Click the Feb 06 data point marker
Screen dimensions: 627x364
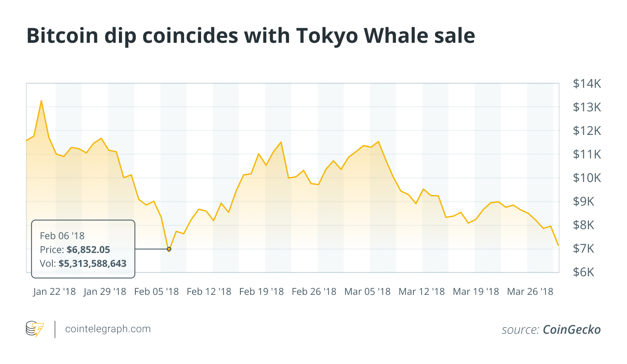(169, 249)
